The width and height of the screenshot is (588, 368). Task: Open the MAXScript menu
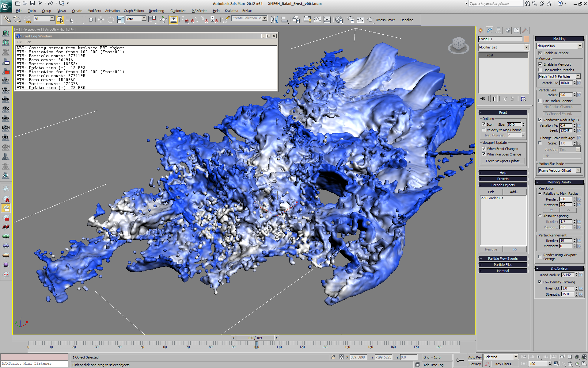point(199,11)
